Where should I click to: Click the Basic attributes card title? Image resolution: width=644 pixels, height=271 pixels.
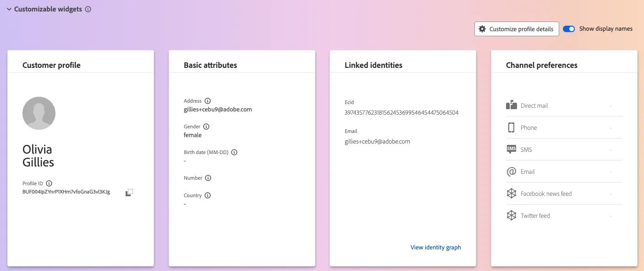(x=210, y=65)
